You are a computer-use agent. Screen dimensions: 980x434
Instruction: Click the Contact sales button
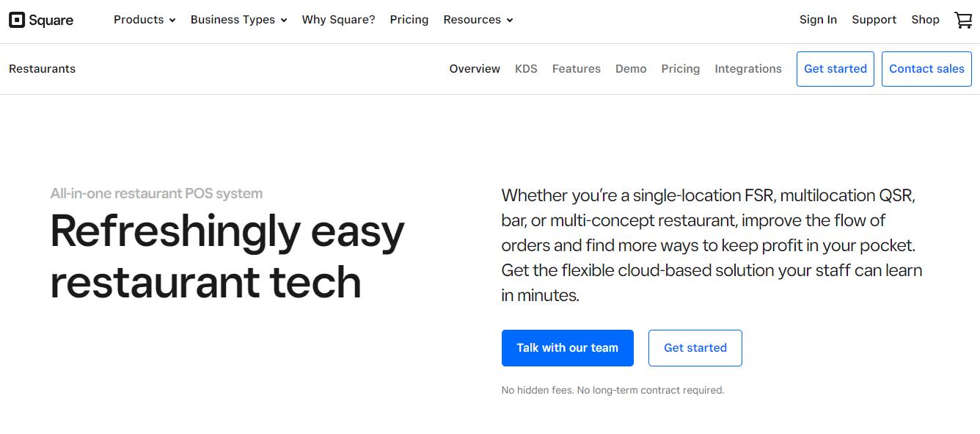(x=926, y=69)
